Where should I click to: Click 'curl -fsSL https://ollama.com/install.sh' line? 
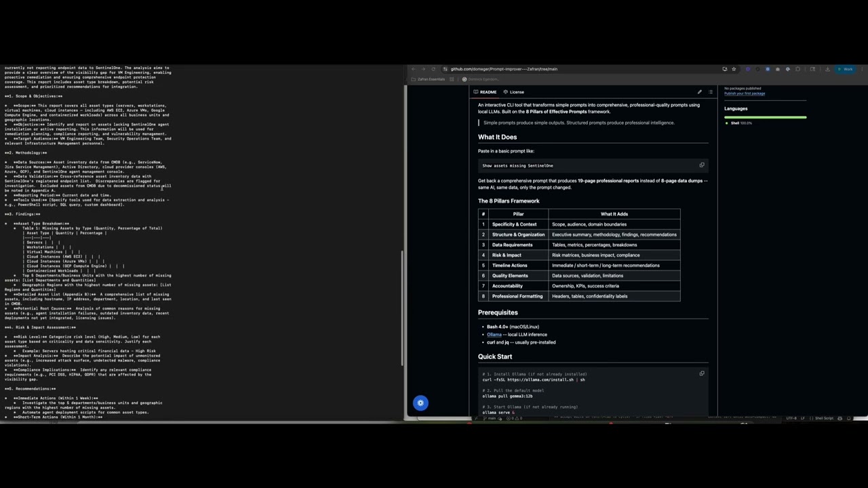pyautogui.click(x=533, y=380)
